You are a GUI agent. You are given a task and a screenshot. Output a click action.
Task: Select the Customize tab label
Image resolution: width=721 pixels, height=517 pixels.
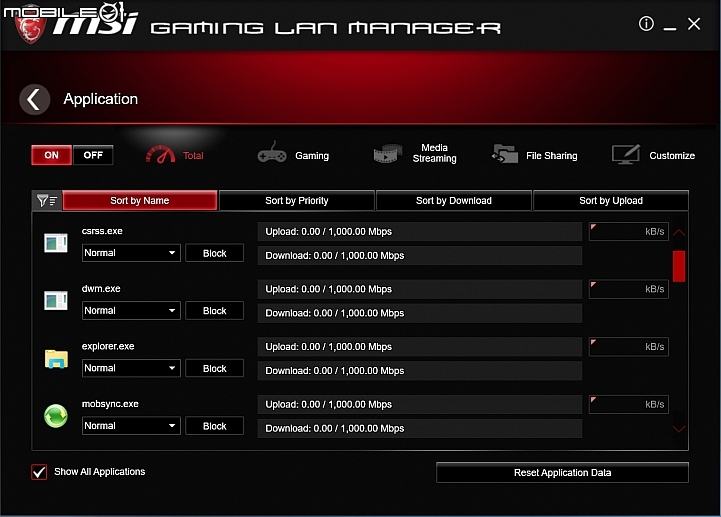point(672,155)
